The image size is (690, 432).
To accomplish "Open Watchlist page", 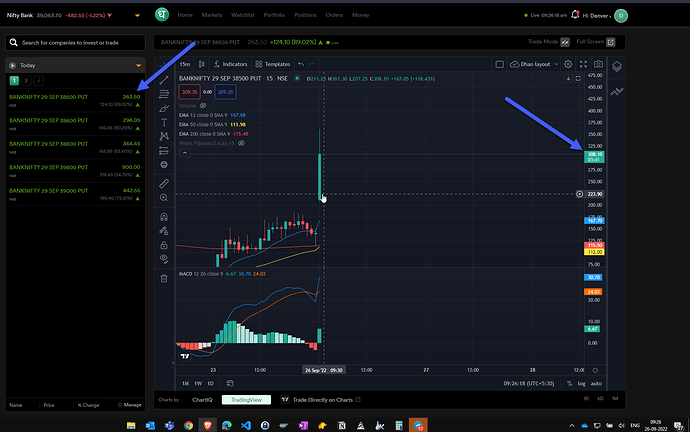I will 242,15.
